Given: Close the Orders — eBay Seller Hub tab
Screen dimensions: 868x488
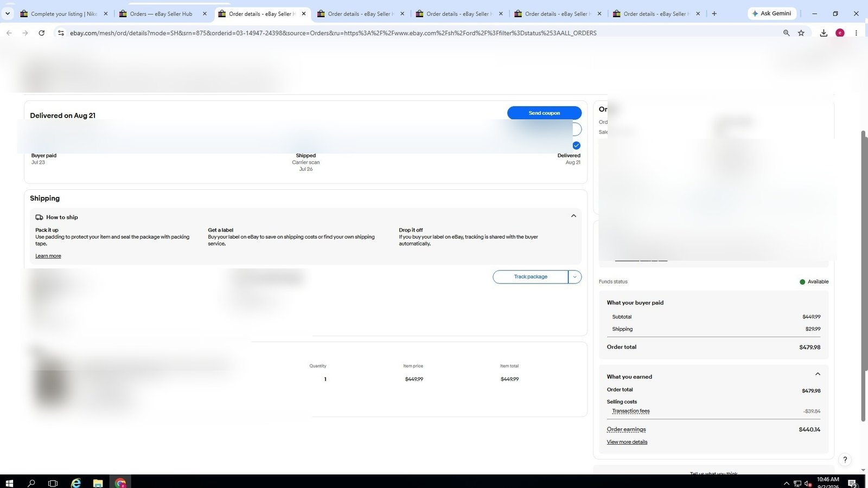Looking at the screenshot, I should (205, 14).
